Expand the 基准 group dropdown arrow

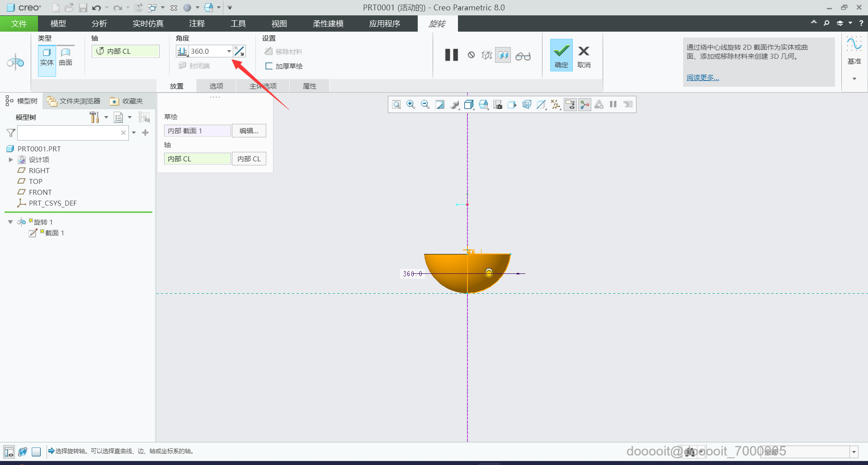point(854,79)
